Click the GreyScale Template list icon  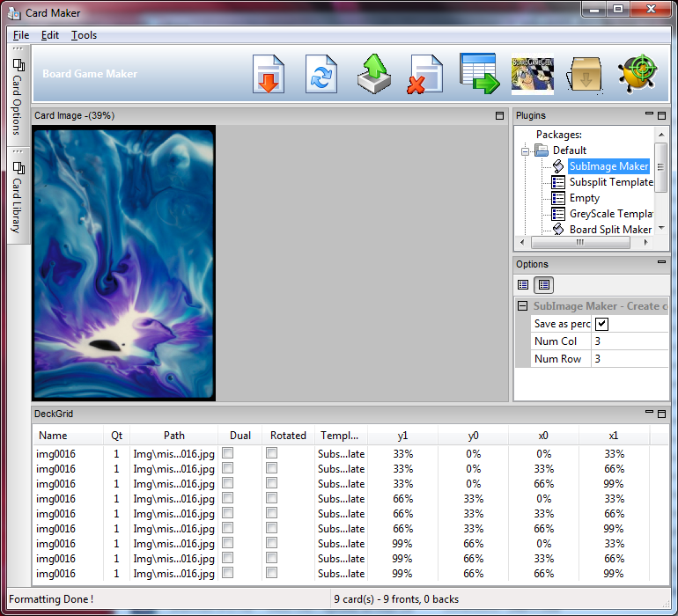pyautogui.click(x=558, y=214)
